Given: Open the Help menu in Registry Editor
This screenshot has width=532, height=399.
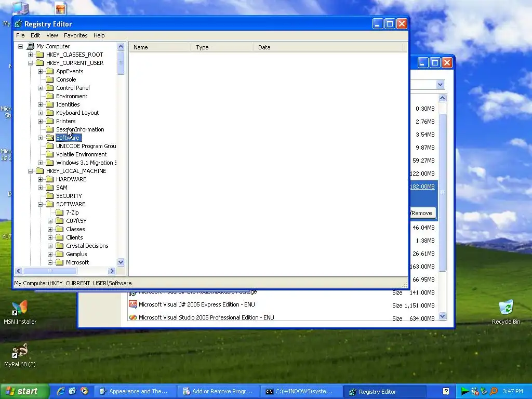Looking at the screenshot, I should coord(99,35).
